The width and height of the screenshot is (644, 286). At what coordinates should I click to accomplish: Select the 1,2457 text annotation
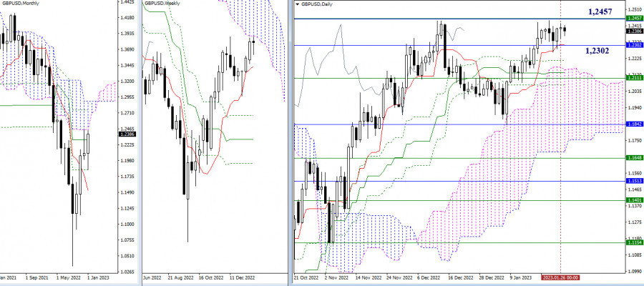point(600,12)
